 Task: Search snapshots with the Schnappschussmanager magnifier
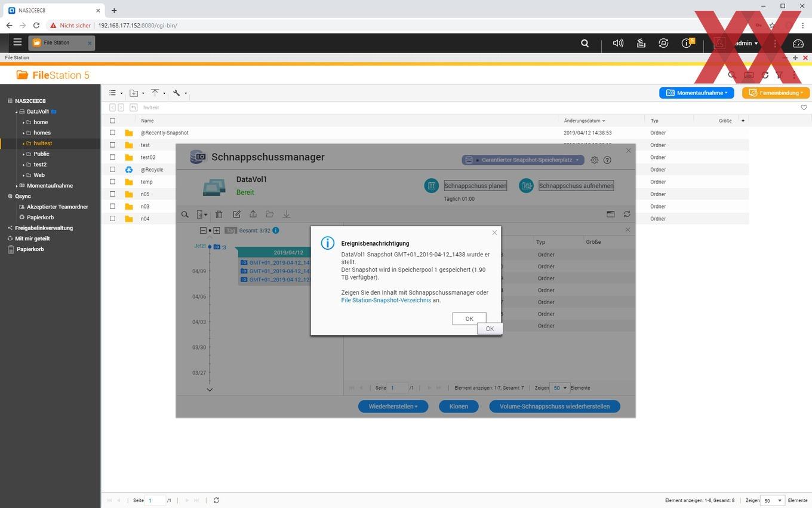(185, 215)
